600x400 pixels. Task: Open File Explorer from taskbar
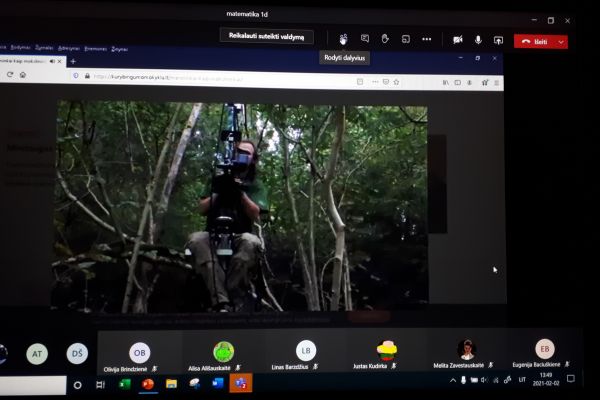pos(171,383)
